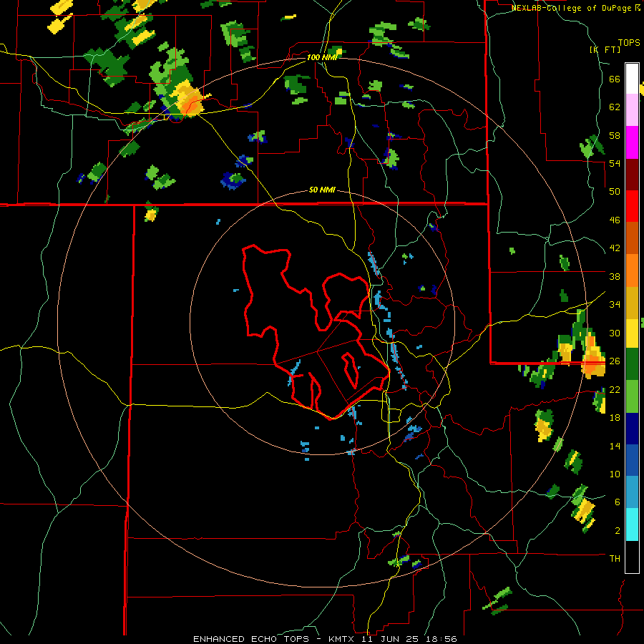Click the '14' legend value
644x644 pixels.
(x=615, y=446)
